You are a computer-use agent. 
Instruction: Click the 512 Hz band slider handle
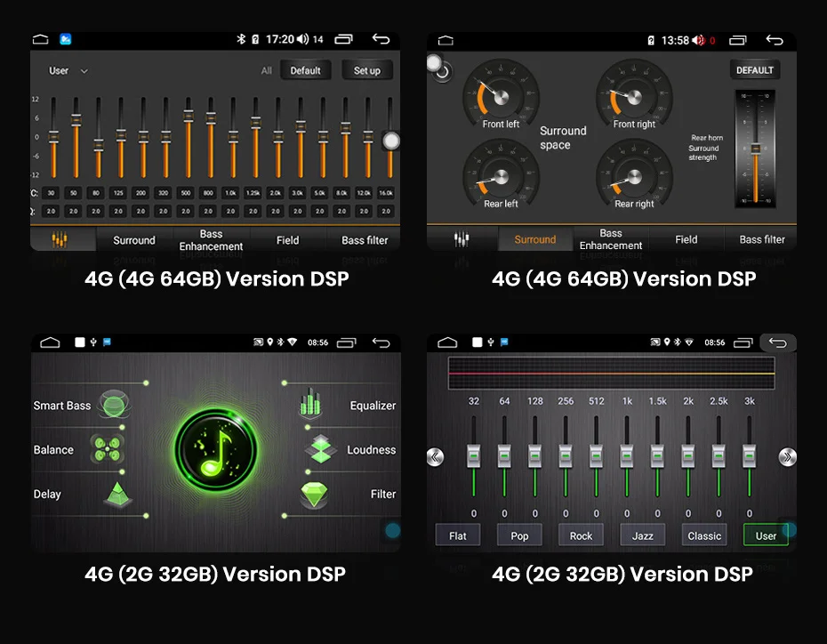click(596, 456)
